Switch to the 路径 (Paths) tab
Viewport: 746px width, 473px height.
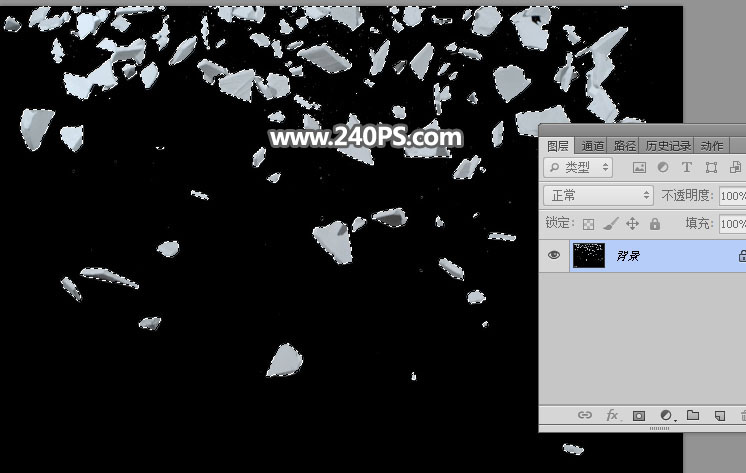pos(624,146)
